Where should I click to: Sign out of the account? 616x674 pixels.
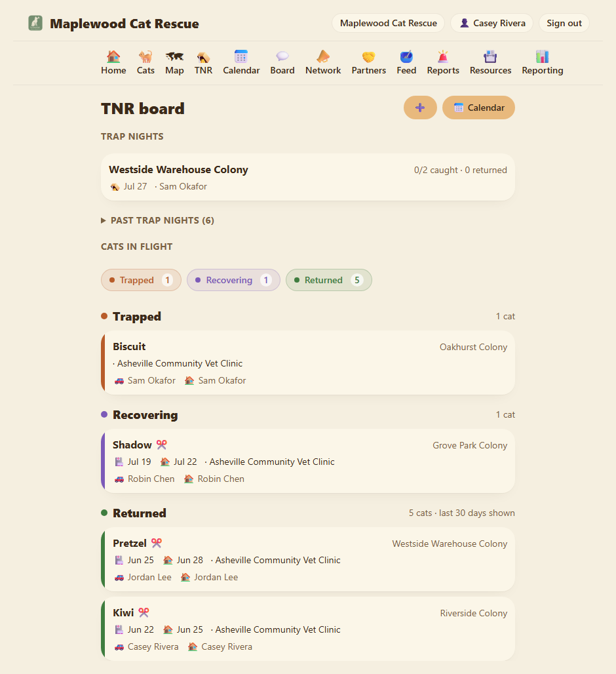(x=564, y=23)
